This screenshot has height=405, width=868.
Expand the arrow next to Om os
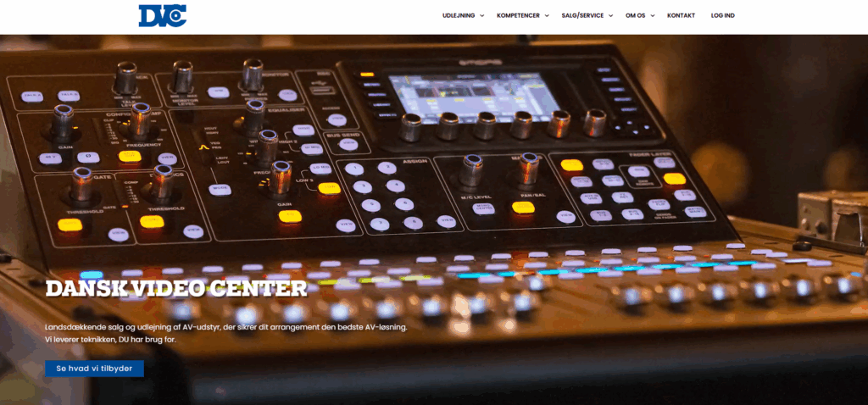[x=653, y=16]
